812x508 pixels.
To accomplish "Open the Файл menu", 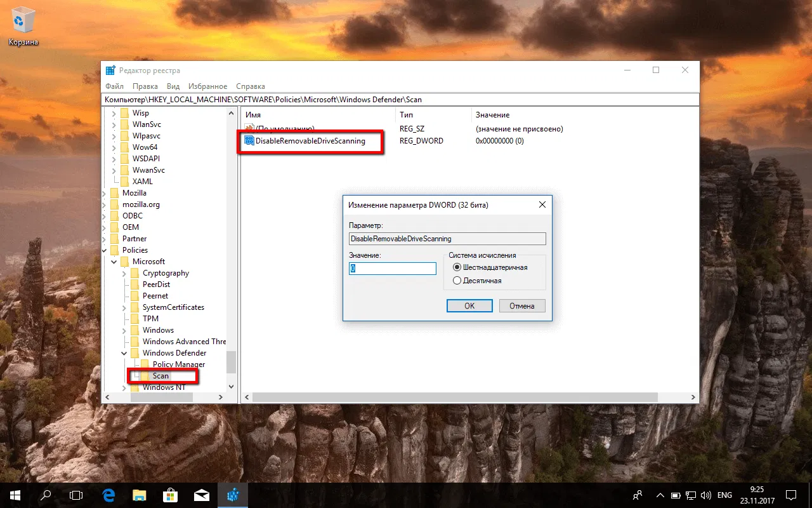I will (115, 86).
